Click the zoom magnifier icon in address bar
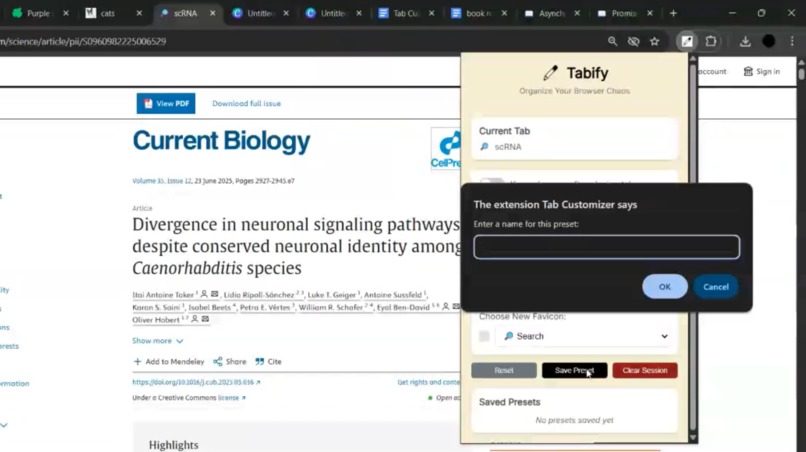806x452 pixels. point(612,41)
